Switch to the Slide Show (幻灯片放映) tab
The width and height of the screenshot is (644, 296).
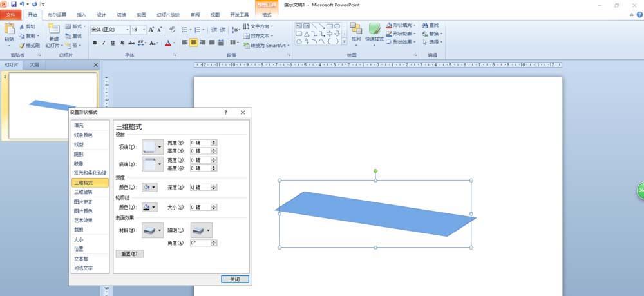pyautogui.click(x=168, y=15)
